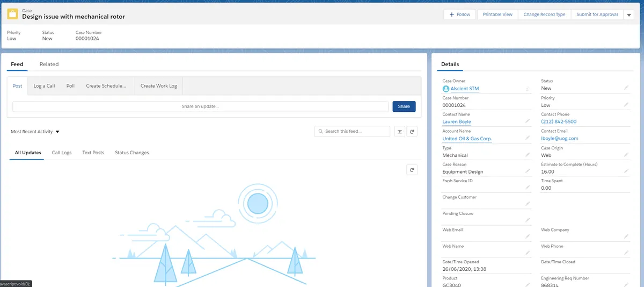Click the case title Design issue with mechanical rotor

(x=74, y=17)
